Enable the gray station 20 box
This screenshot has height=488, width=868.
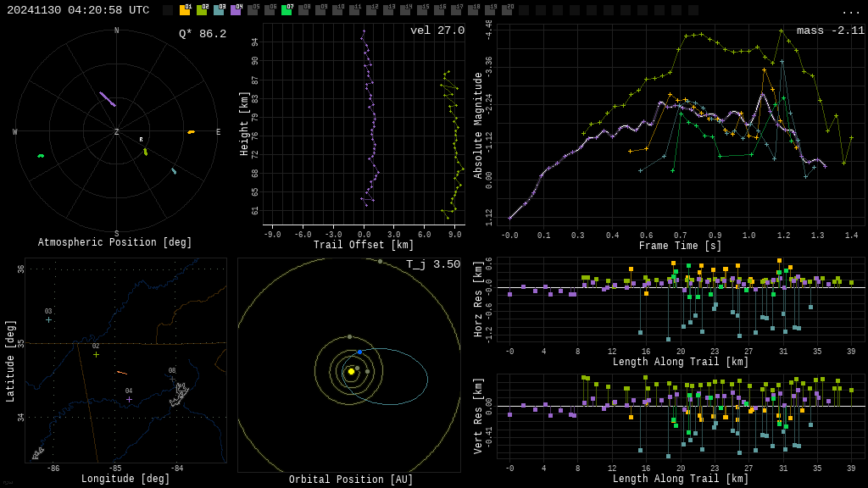[x=507, y=10]
